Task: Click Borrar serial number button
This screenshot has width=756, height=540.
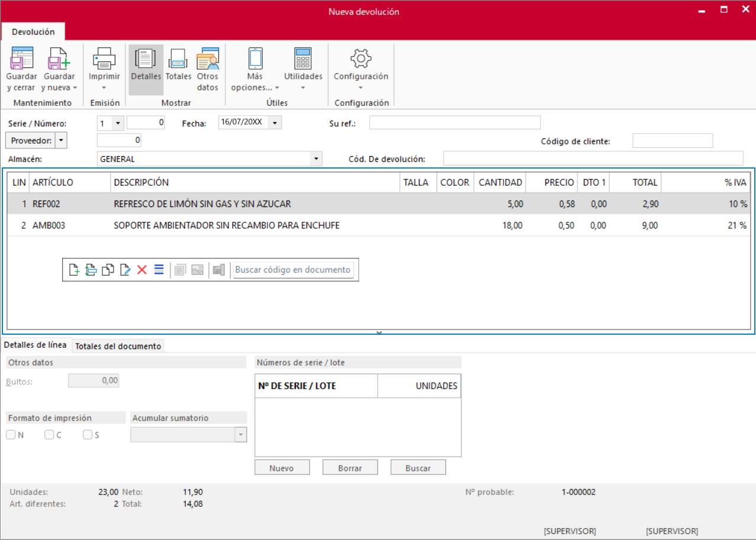Action: [x=350, y=467]
